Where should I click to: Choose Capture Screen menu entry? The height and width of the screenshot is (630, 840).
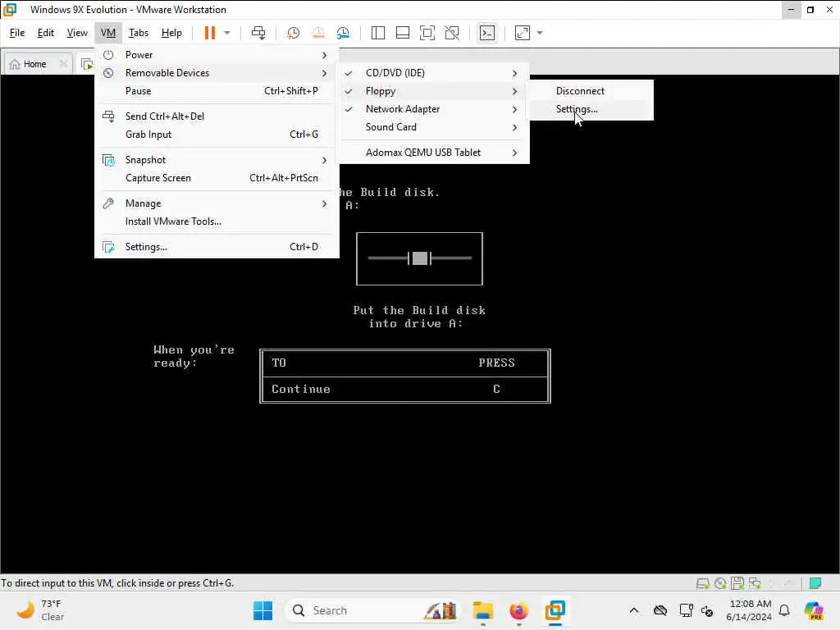click(x=217, y=178)
